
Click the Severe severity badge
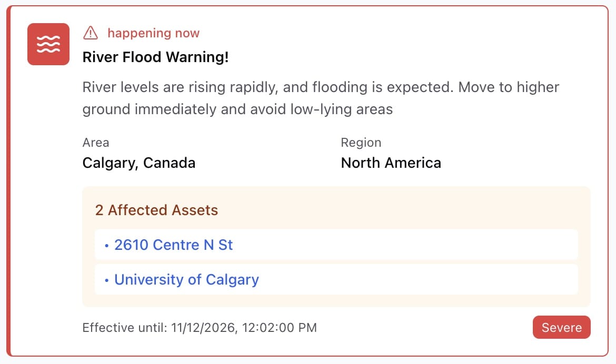click(561, 328)
